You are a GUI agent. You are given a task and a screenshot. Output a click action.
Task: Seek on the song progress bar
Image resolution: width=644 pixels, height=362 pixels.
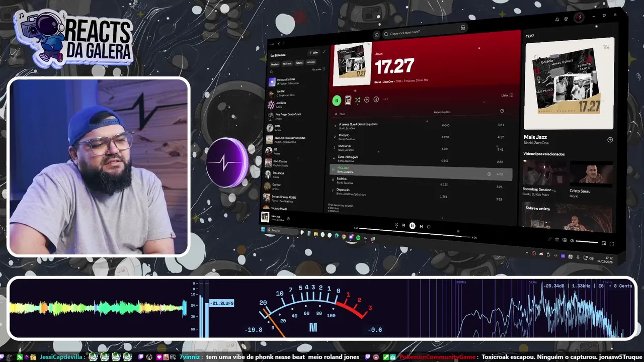(415, 233)
